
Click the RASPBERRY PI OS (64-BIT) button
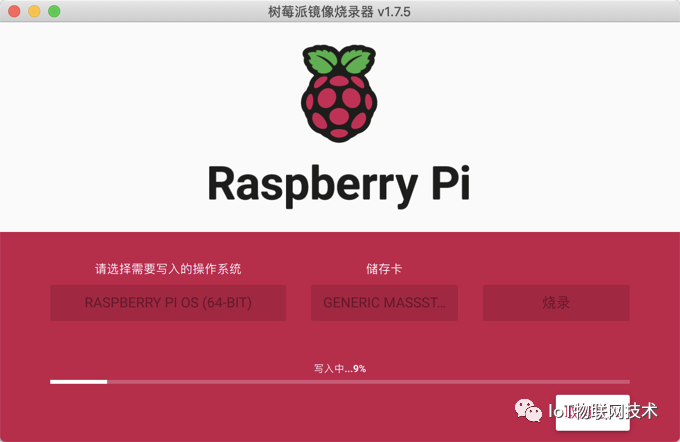[168, 303]
